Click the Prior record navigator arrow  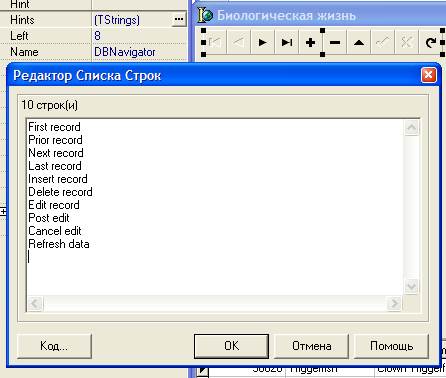(x=239, y=42)
